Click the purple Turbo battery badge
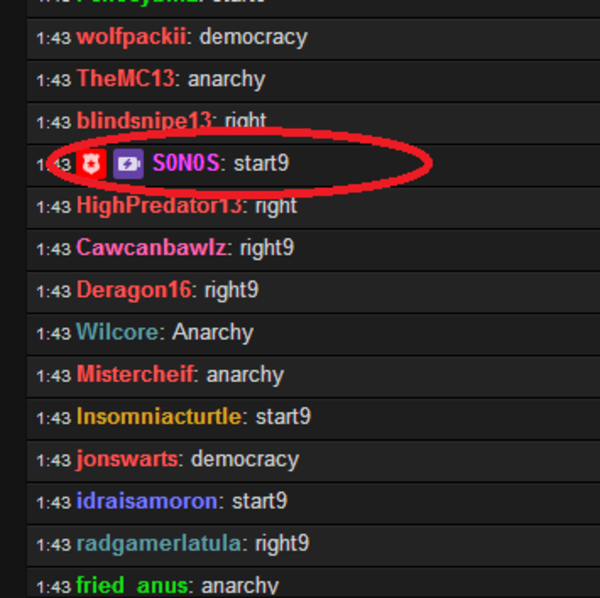600x598 pixels. pyautogui.click(x=129, y=164)
